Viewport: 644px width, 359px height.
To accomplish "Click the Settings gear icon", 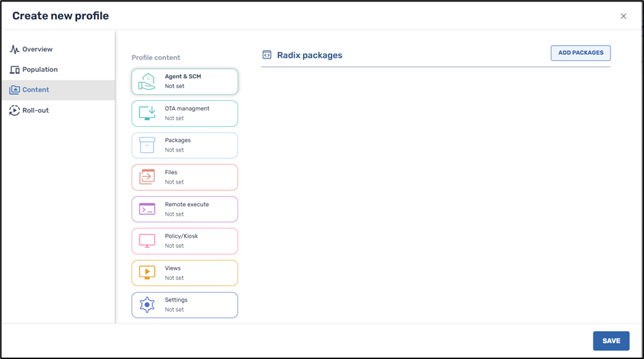I will (147, 305).
